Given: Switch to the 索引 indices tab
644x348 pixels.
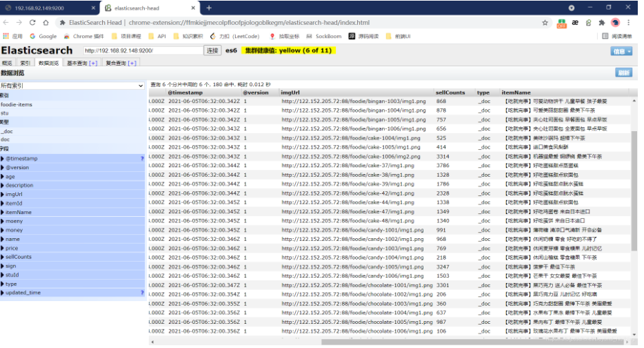Looking at the screenshot, I should click(25, 63).
